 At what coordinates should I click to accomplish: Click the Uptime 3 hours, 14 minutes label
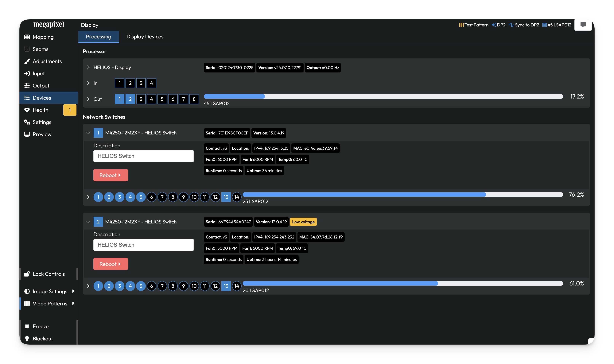point(272,260)
